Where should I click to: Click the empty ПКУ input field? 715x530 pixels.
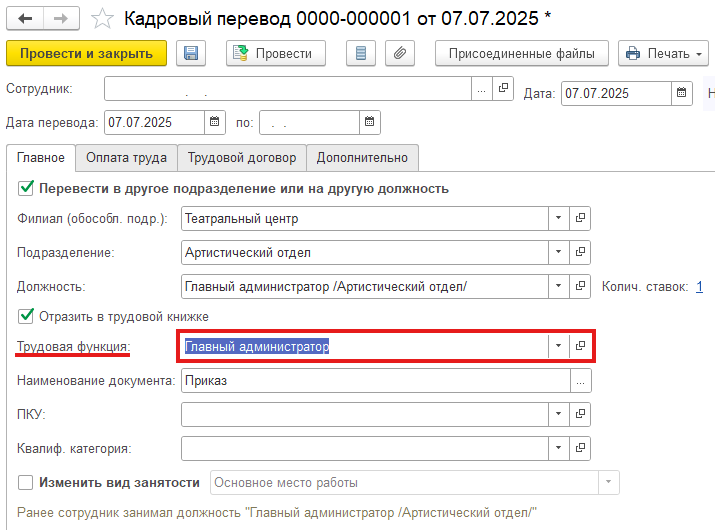pyautogui.click(x=365, y=414)
